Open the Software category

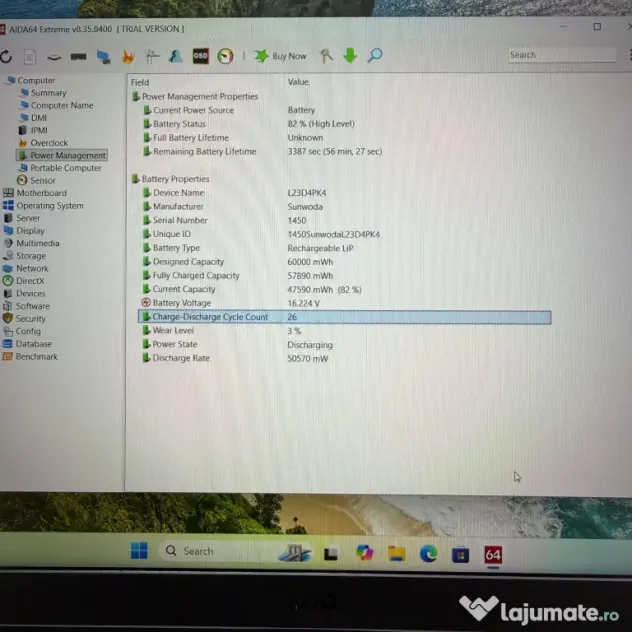(x=26, y=306)
